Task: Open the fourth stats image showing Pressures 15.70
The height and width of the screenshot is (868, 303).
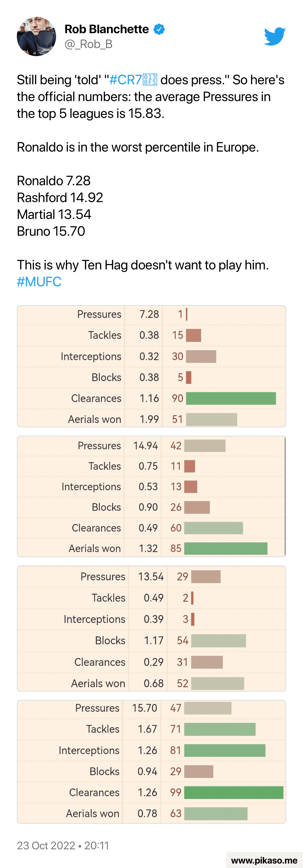Action: point(151,761)
